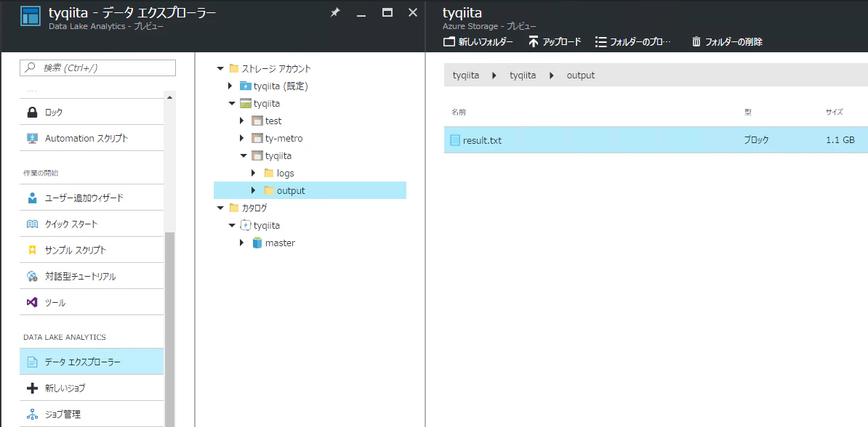Collapse the ストレージ アカウント tree node
This screenshot has width=868, height=427.
pos(220,68)
